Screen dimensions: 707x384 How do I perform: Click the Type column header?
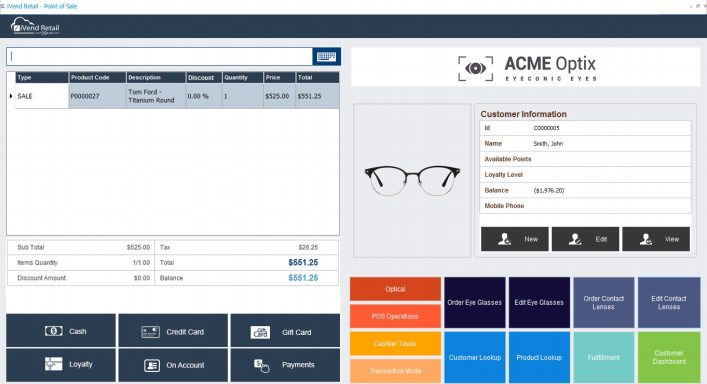pyautogui.click(x=42, y=78)
